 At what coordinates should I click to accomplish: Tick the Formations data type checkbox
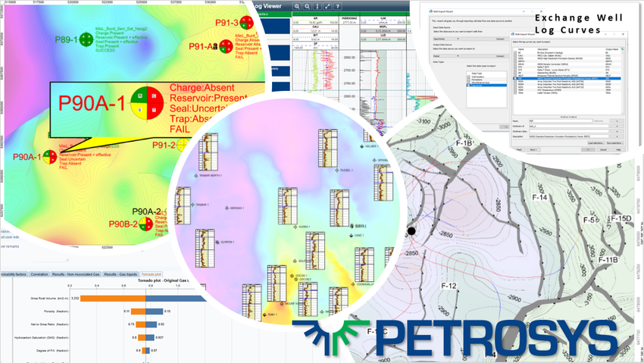click(469, 80)
